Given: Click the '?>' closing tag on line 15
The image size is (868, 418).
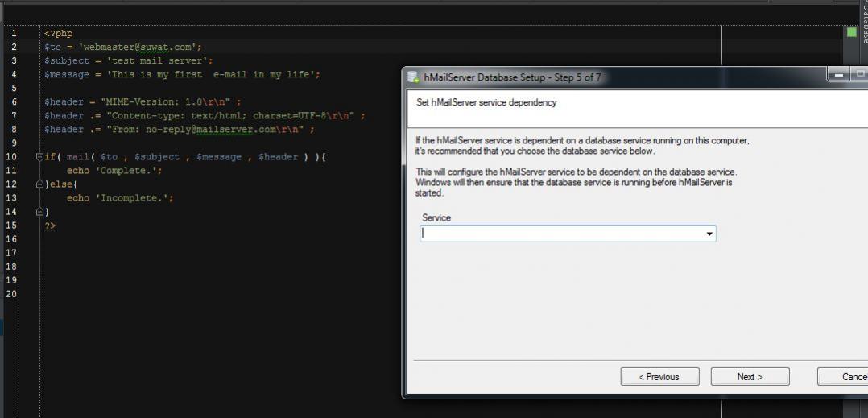Looking at the screenshot, I should [x=50, y=226].
